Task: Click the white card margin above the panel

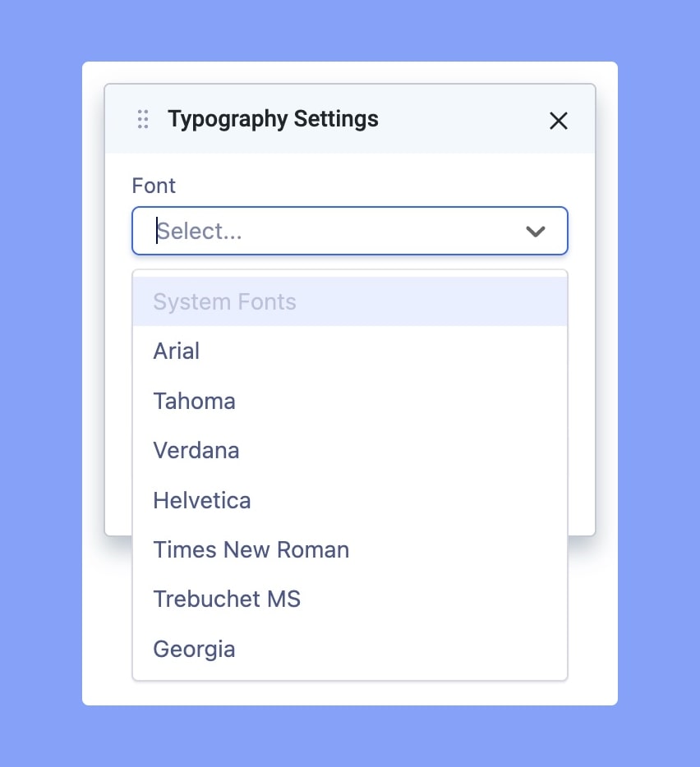Action: click(x=349, y=72)
